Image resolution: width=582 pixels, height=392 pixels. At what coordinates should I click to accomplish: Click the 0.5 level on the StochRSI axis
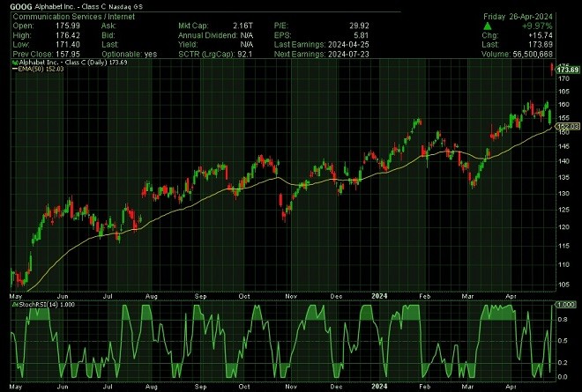563,341
